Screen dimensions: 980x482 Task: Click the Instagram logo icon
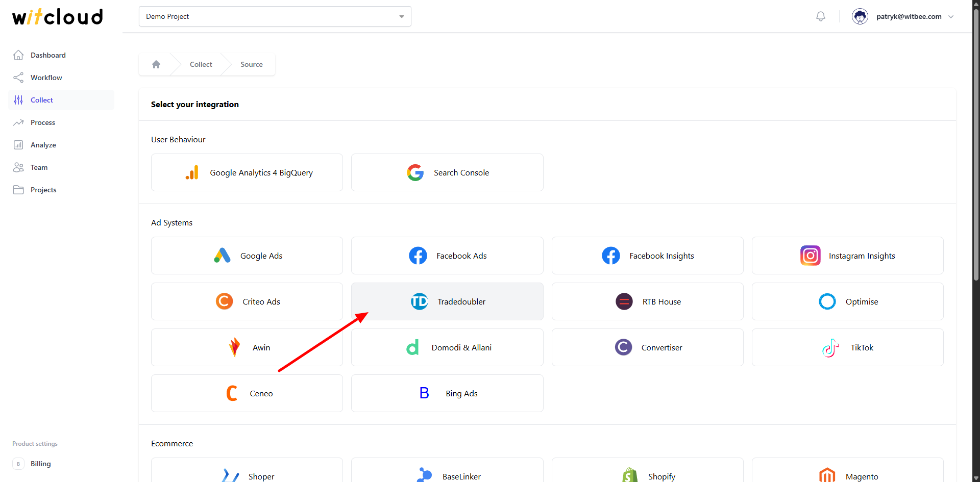pos(811,256)
